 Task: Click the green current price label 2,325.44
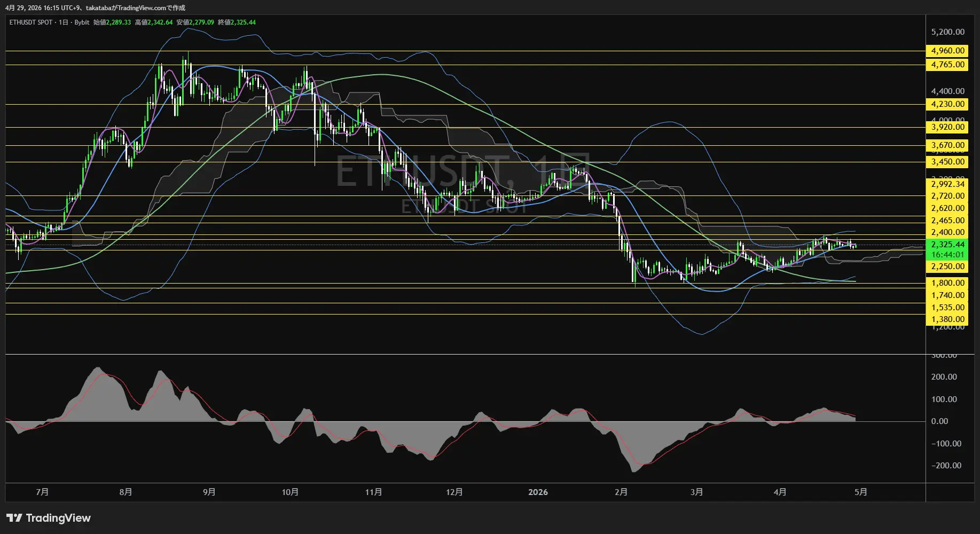pos(947,245)
